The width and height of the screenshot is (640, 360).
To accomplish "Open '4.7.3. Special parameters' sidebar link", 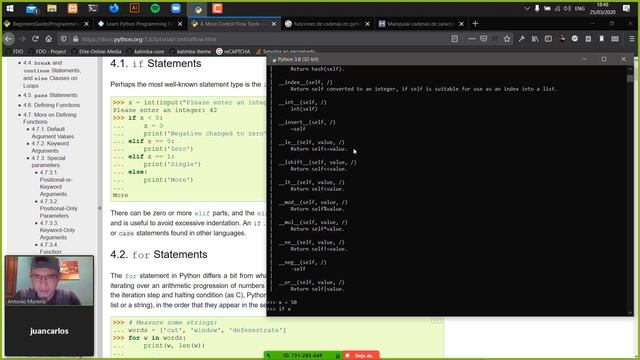I will pyautogui.click(x=48, y=161).
